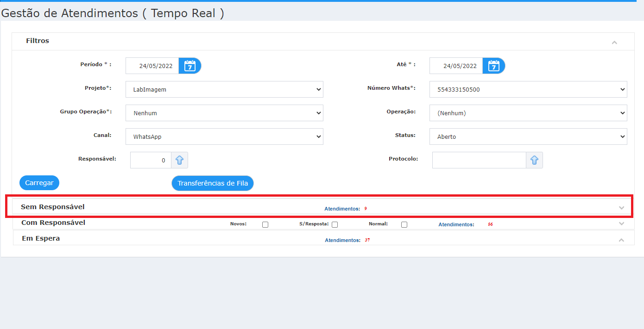Click the Sem Responsável section title
644x329 pixels.
(x=53, y=207)
